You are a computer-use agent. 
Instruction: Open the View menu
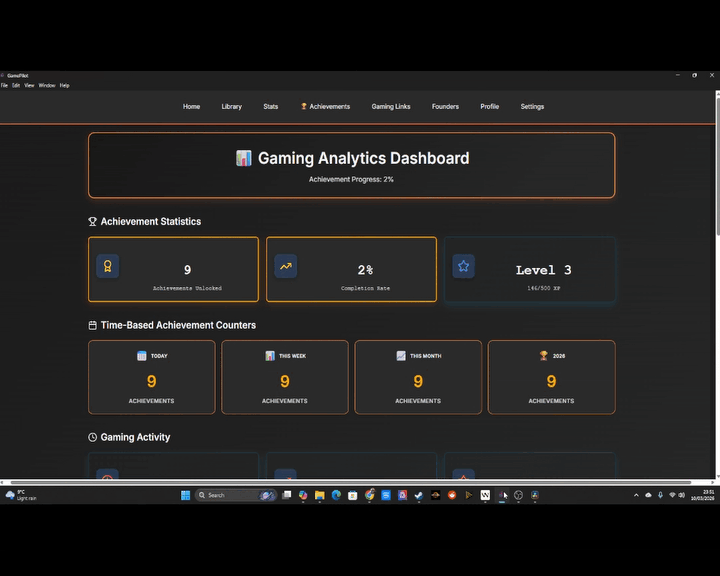(29, 86)
